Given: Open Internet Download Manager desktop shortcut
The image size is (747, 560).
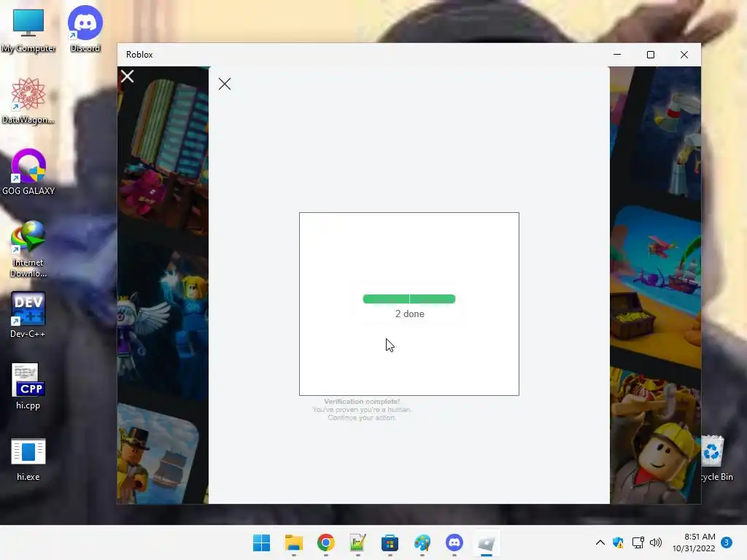Looking at the screenshot, I should point(28,249).
